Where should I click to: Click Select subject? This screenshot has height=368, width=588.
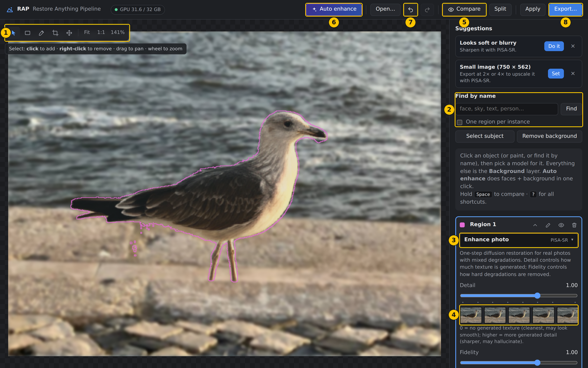pyautogui.click(x=485, y=136)
